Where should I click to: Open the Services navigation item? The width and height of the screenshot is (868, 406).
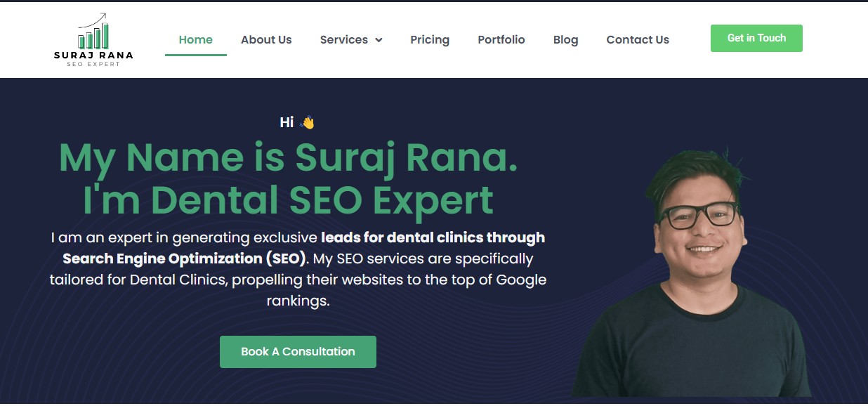pyautogui.click(x=345, y=40)
